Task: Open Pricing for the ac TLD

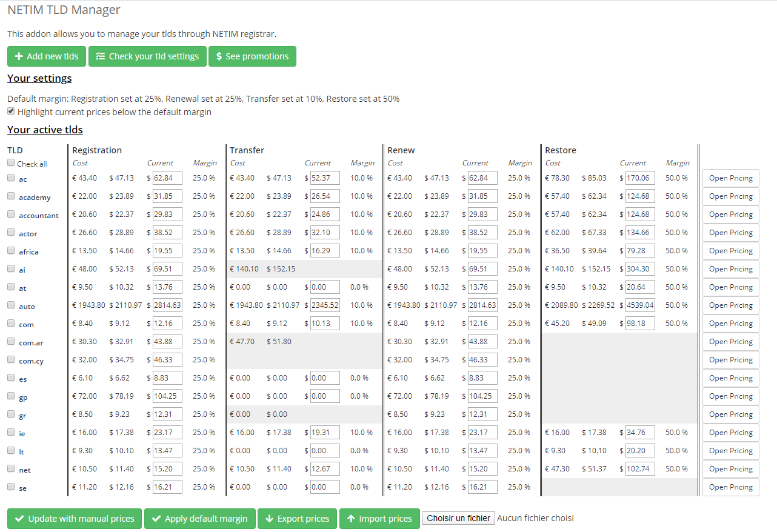Action: click(731, 178)
